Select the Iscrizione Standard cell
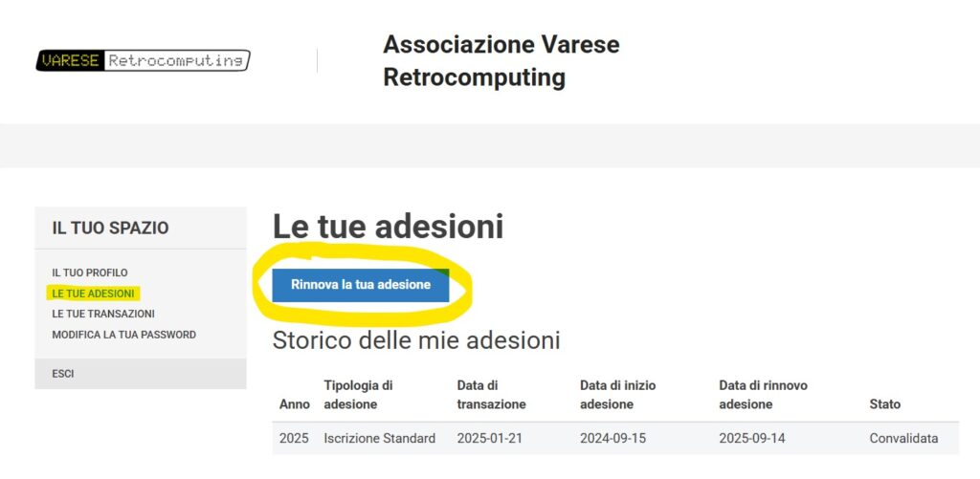980x479 pixels. click(x=379, y=439)
